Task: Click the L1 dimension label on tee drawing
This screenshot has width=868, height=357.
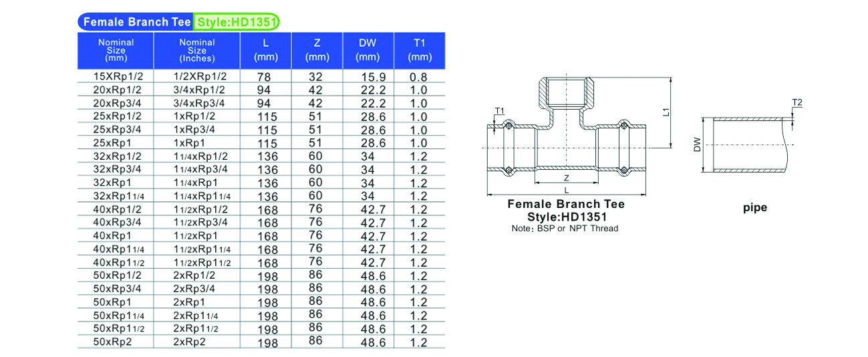Action: click(666, 112)
